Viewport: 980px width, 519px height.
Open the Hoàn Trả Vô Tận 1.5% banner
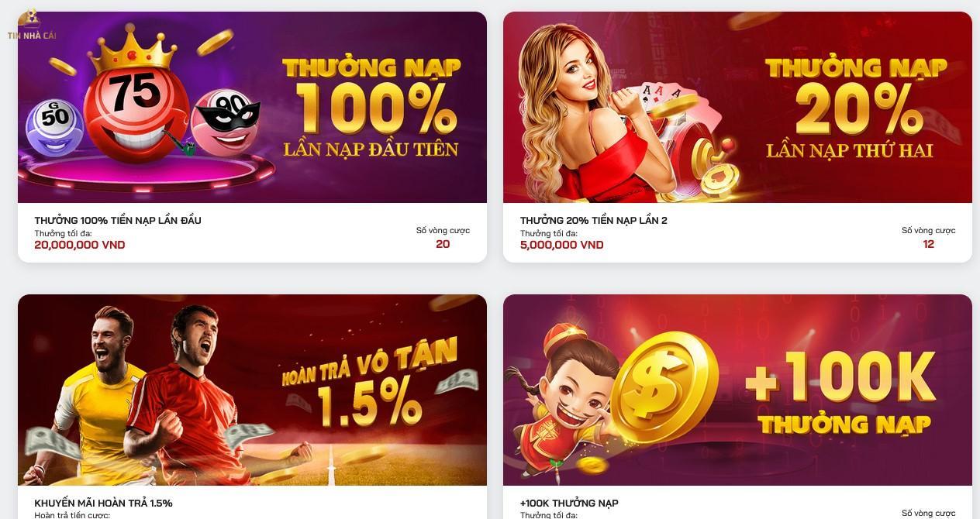[252, 390]
